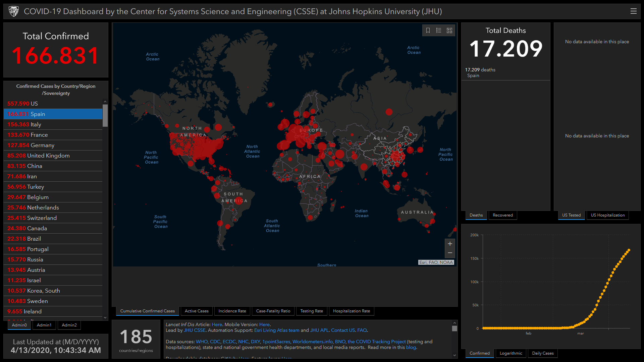Open the US Tested tab
The image size is (644, 362).
[571, 215]
